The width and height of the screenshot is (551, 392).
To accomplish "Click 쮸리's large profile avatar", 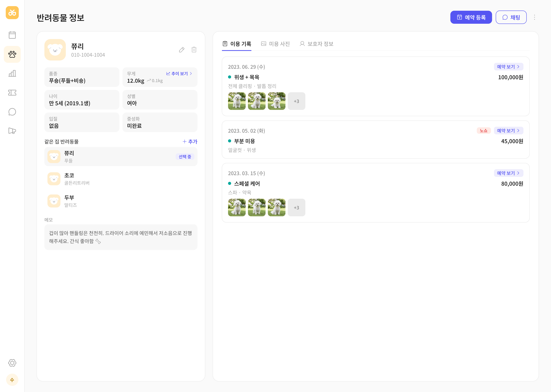I will click(x=55, y=50).
